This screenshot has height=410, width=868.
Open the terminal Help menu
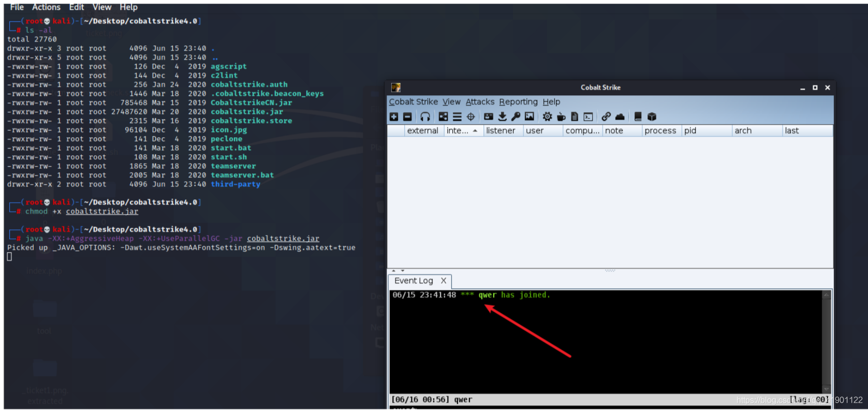click(x=128, y=7)
